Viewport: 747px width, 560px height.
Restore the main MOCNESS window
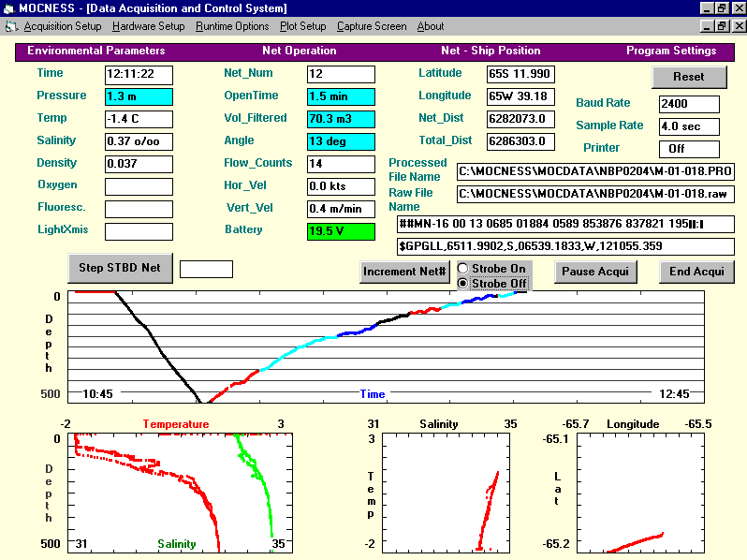pyautogui.click(x=722, y=8)
